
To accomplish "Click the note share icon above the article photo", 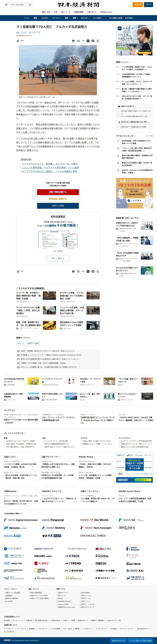I will tap(83, 41).
